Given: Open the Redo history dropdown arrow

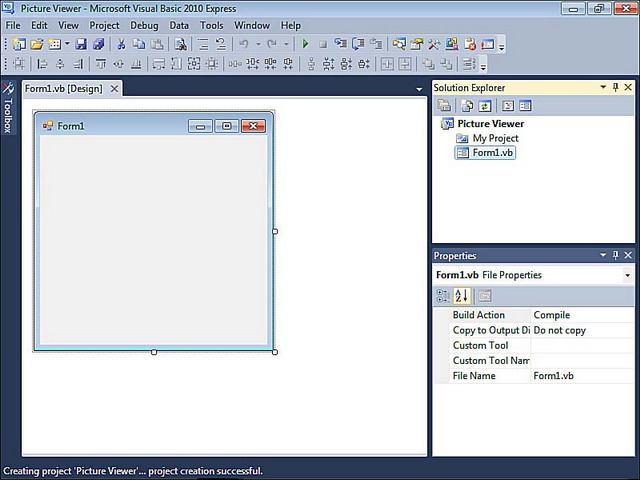Looking at the screenshot, I should (286, 44).
